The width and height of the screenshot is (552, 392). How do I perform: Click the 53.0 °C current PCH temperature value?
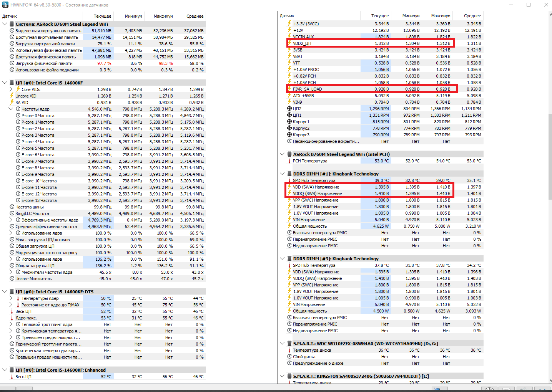tap(382, 161)
